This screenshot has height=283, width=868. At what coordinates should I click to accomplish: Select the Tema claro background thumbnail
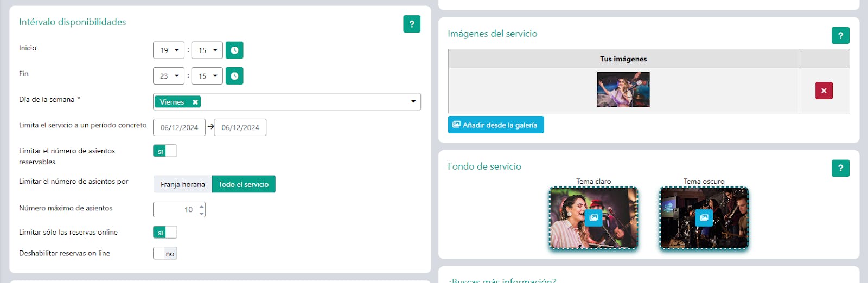[x=593, y=218]
